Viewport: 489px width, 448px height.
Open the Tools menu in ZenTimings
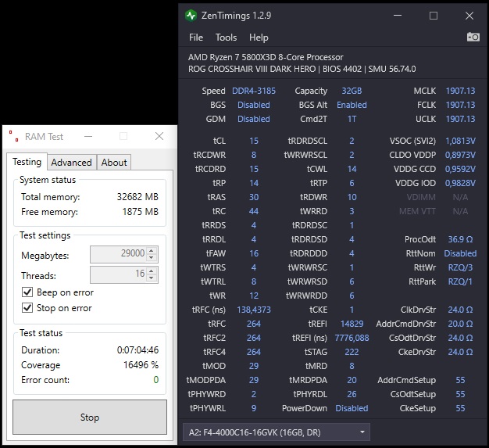click(226, 38)
